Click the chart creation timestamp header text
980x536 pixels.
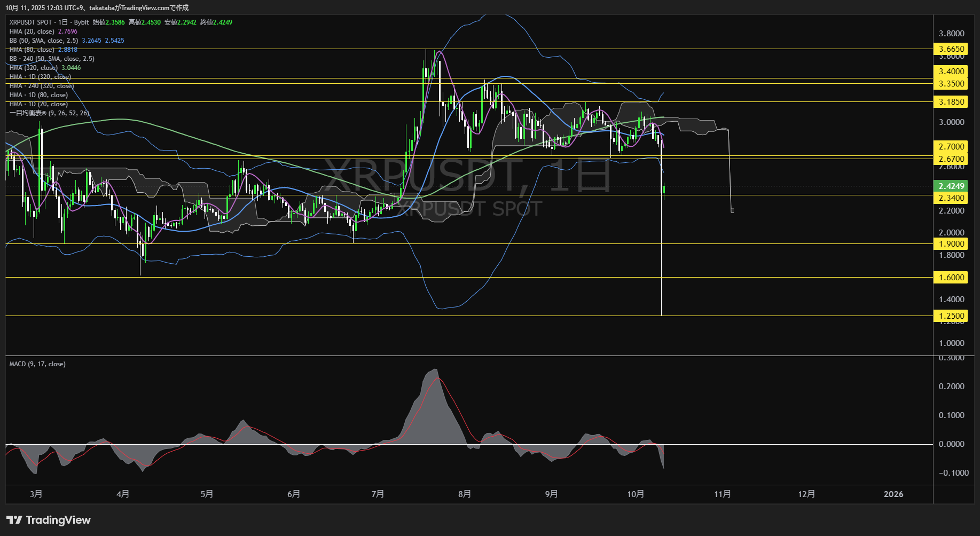coord(97,8)
